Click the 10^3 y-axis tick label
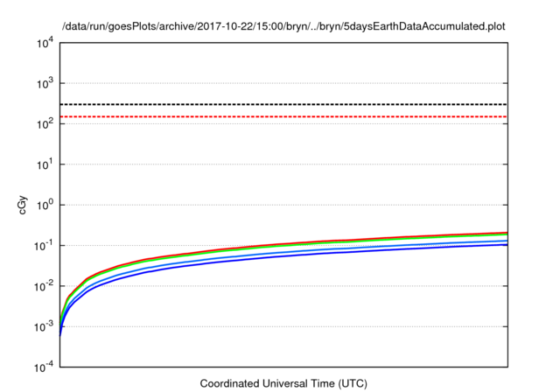This screenshot has height=392, width=560. 45,84
